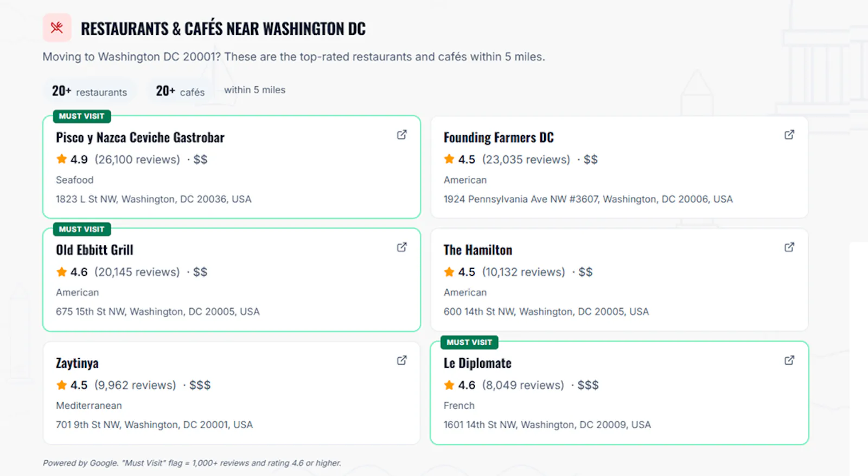Image resolution: width=868 pixels, height=476 pixels.
Task: Open Pisco y Nazca external link icon
Action: tap(401, 135)
